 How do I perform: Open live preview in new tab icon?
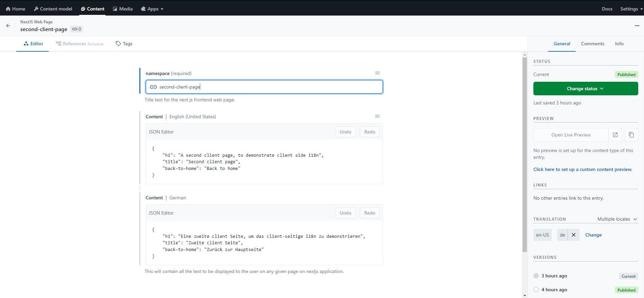(x=615, y=135)
